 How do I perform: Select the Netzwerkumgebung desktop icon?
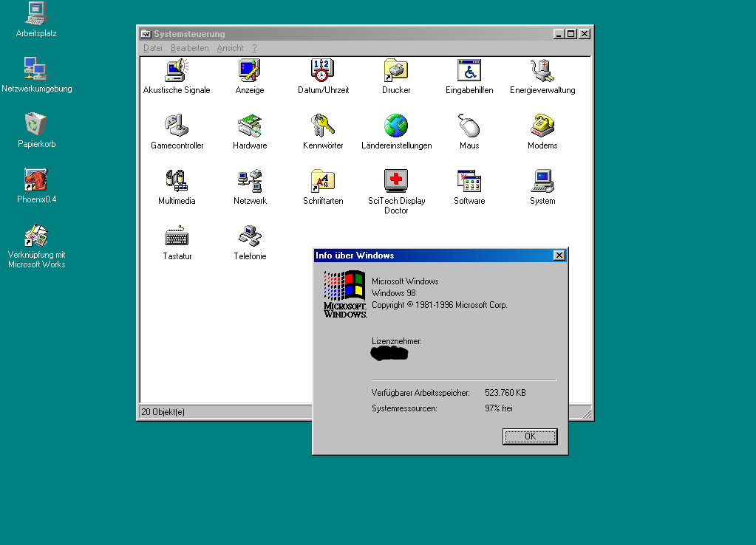pos(36,69)
